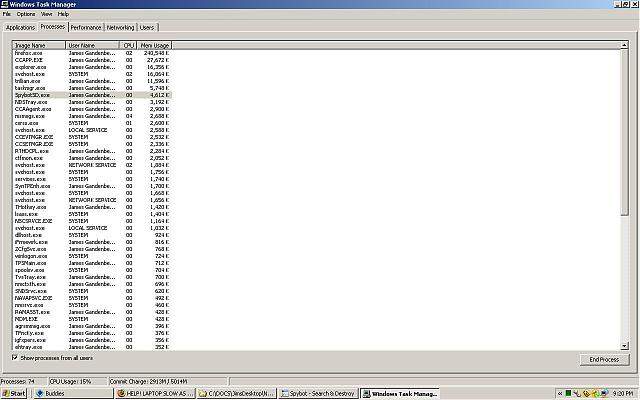Viewport: 640px width, 400px height.
Task: Select the CCSETMGR.EXE process row
Action: (x=92, y=144)
